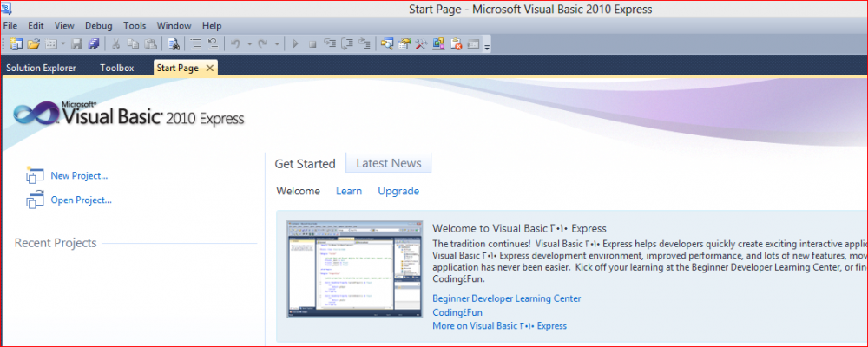Click the Error List toolbar icon
The width and height of the screenshot is (868, 347).
click(456, 43)
